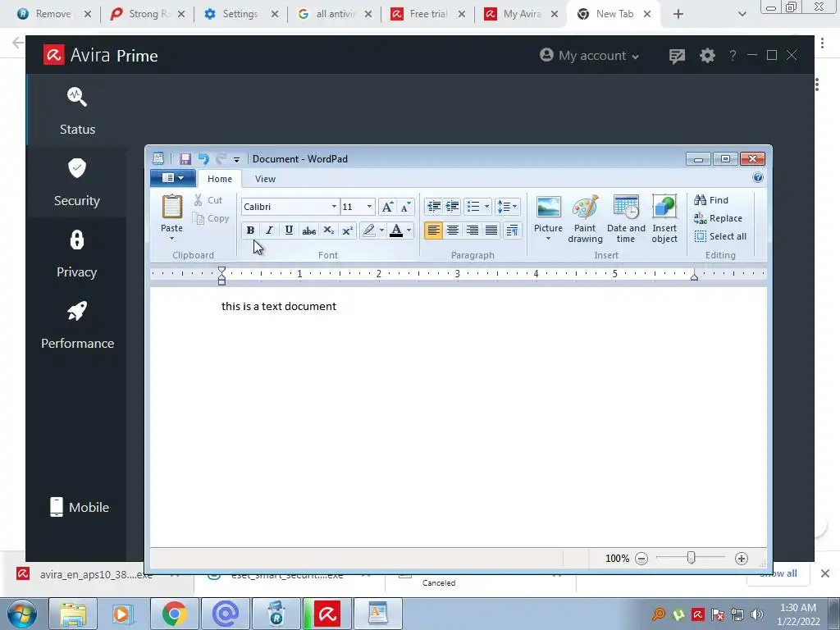The image size is (840, 630).
Task: Open the Paragraph settings icon
Action: (x=512, y=231)
